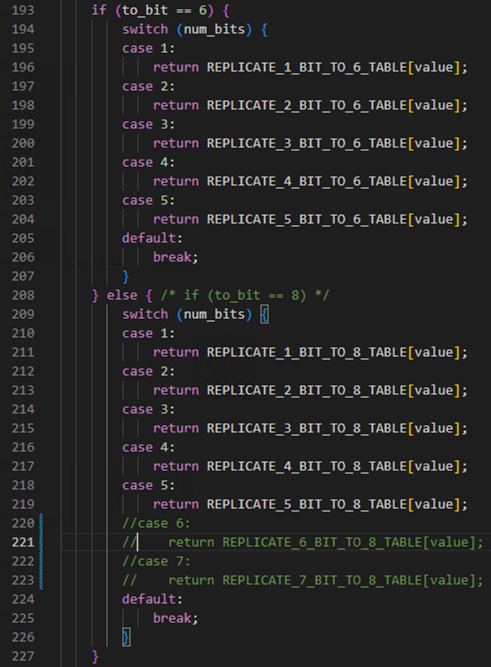Click commented-out case 6 line
Image resolution: width=491 pixels, height=667 pixels.
(x=156, y=523)
